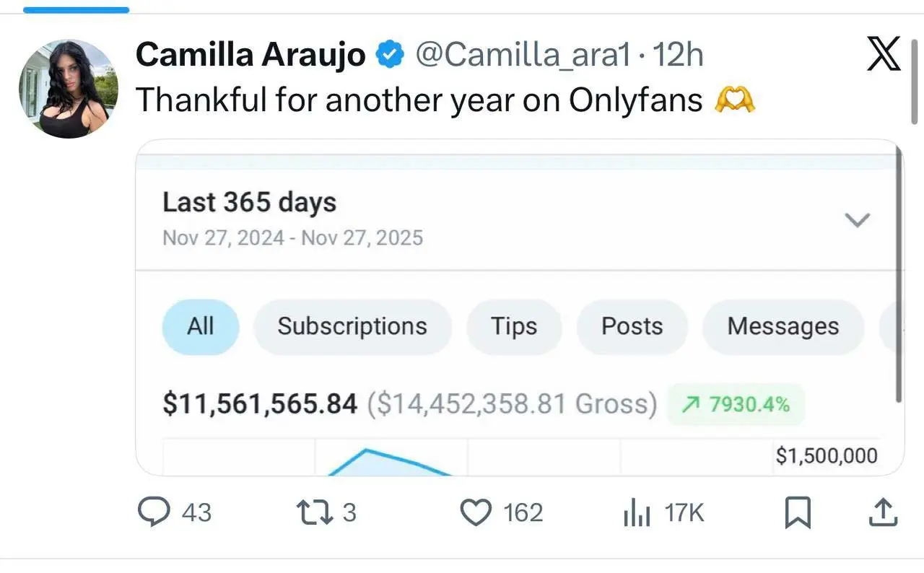Enable the Messages earnings filter
Image resolution: width=924 pixels, height=573 pixels.
click(x=783, y=326)
